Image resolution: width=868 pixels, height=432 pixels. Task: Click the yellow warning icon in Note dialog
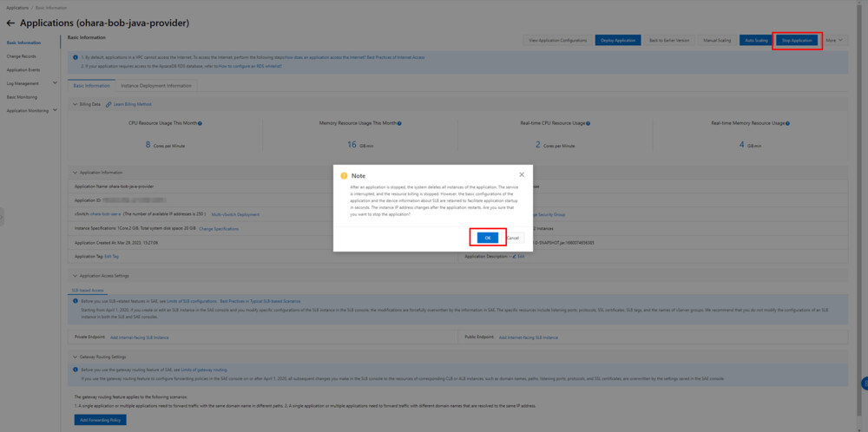pyautogui.click(x=344, y=175)
